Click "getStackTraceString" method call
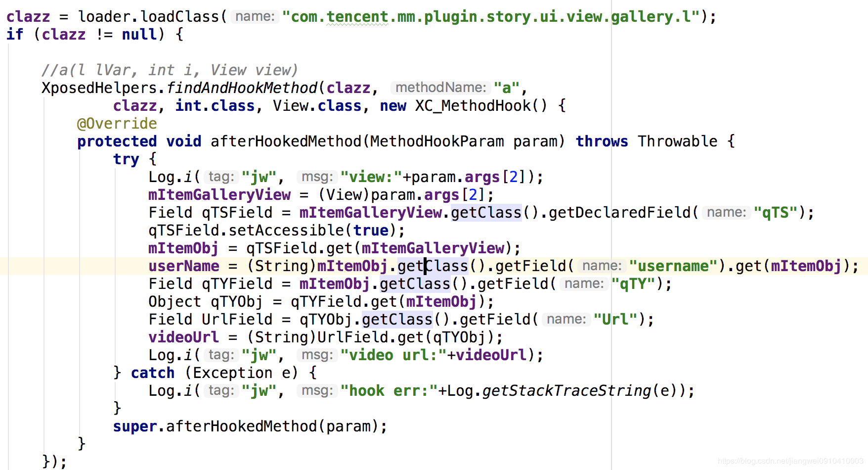 click(x=567, y=390)
